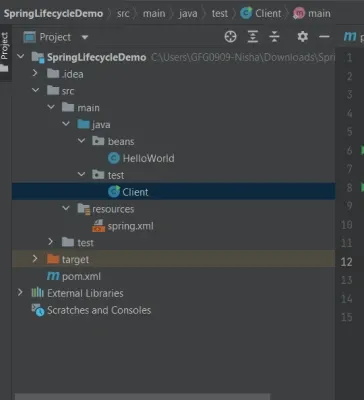Image resolution: width=364 pixels, height=400 pixels.
Task: Collapse the SpringLifecycleDemo root node
Action: pos(21,56)
